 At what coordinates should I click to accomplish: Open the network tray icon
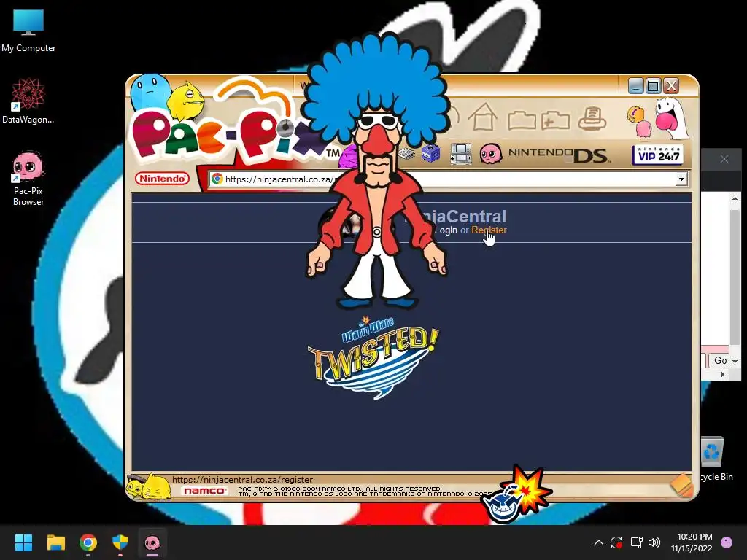pyautogui.click(x=636, y=542)
